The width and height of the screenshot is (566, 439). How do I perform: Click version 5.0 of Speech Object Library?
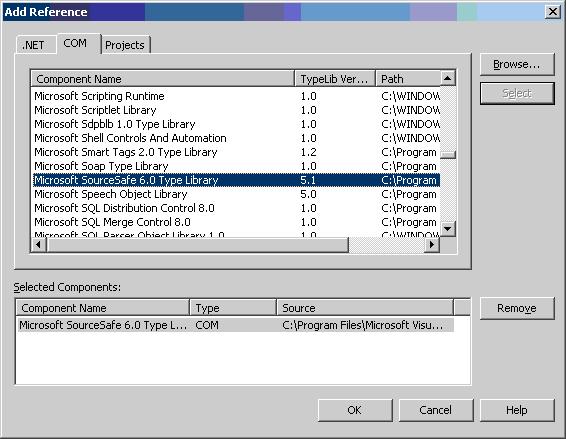[308, 194]
